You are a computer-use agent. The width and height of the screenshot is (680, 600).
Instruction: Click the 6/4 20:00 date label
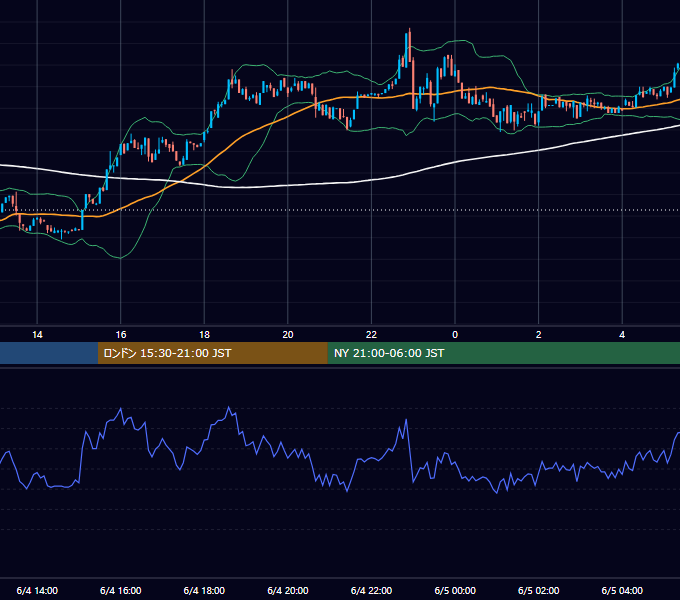tap(288, 590)
